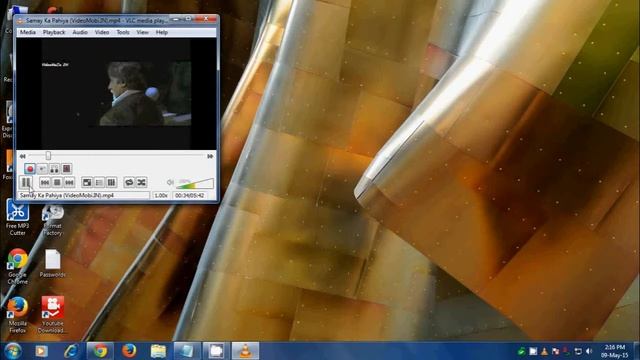640x360 pixels.
Task: Select the Youtube Downloader desktop icon
Action: pyautogui.click(x=53, y=314)
